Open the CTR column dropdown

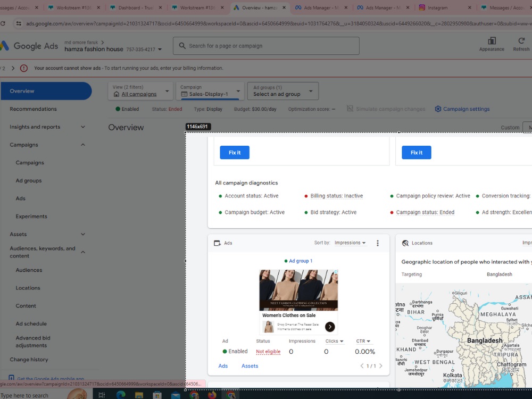point(363,341)
